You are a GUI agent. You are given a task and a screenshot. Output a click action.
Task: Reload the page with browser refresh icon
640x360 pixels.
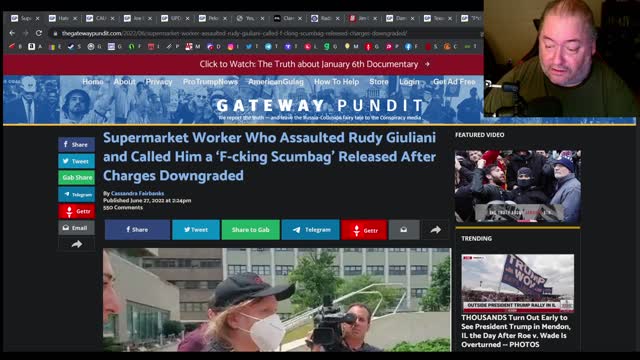coord(38,33)
